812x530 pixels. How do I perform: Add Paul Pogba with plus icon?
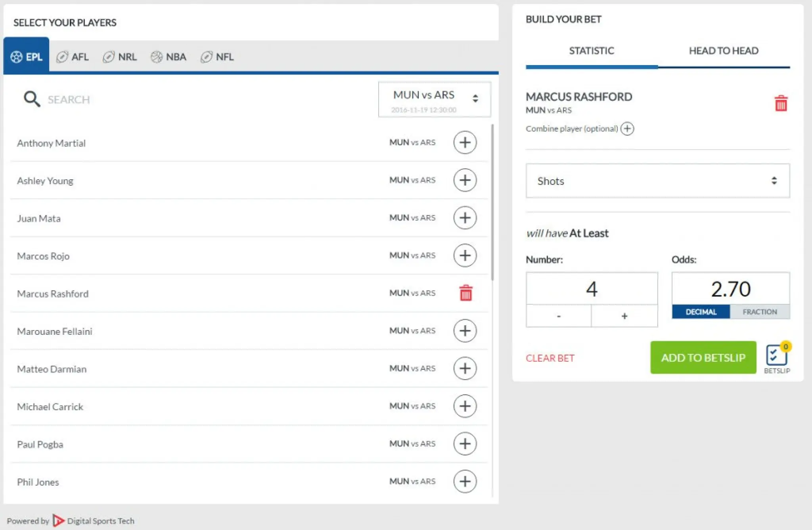(465, 444)
